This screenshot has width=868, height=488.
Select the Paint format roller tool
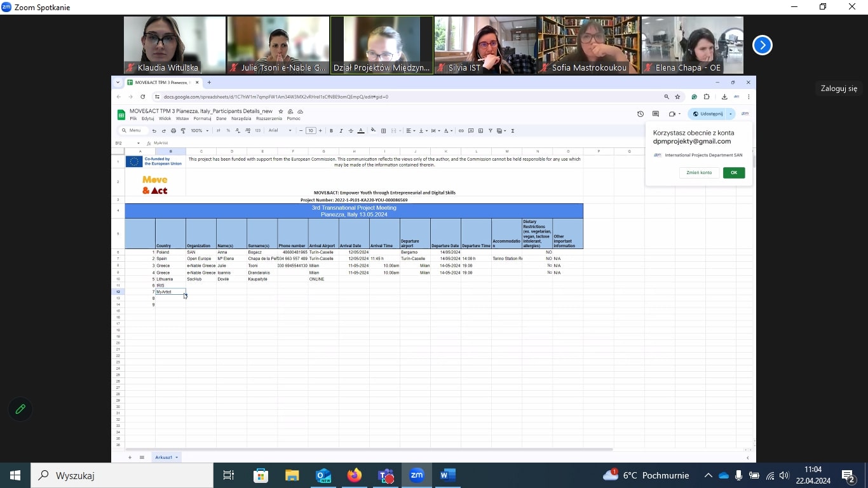click(183, 131)
